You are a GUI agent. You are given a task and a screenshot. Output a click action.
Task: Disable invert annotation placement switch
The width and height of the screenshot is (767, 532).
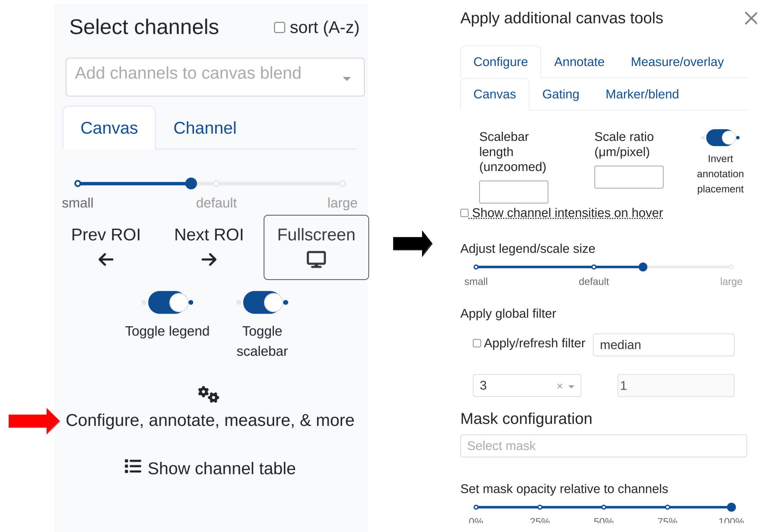tap(720, 138)
